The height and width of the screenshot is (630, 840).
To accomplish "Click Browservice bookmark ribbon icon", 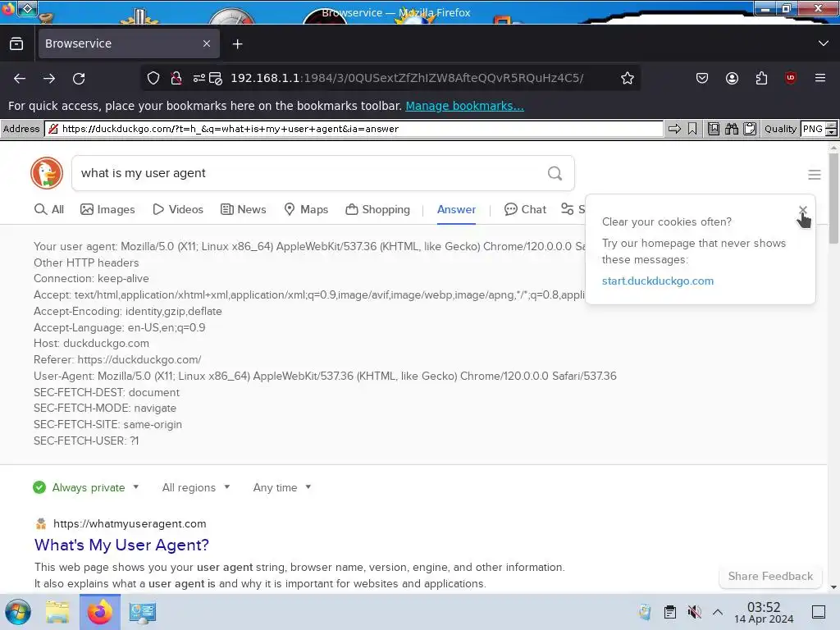I will coord(692,129).
